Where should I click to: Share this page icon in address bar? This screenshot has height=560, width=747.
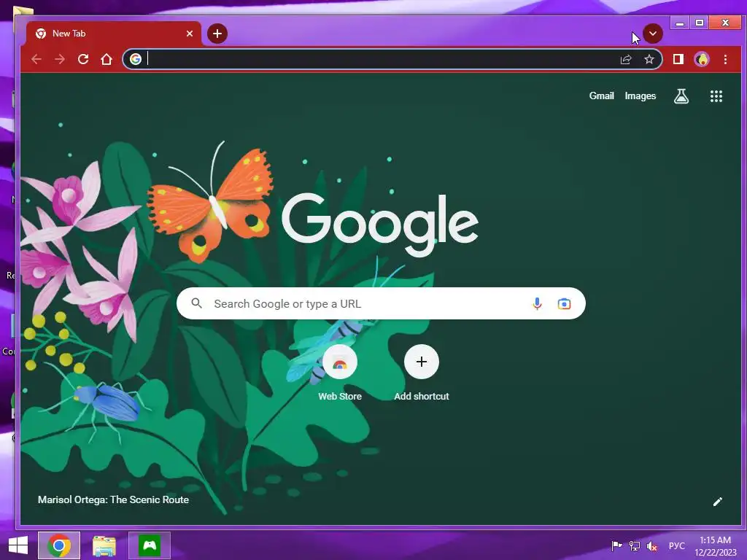pyautogui.click(x=625, y=59)
